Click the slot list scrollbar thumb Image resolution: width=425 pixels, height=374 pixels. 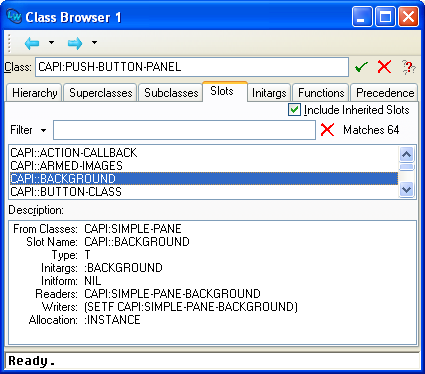coord(407,167)
